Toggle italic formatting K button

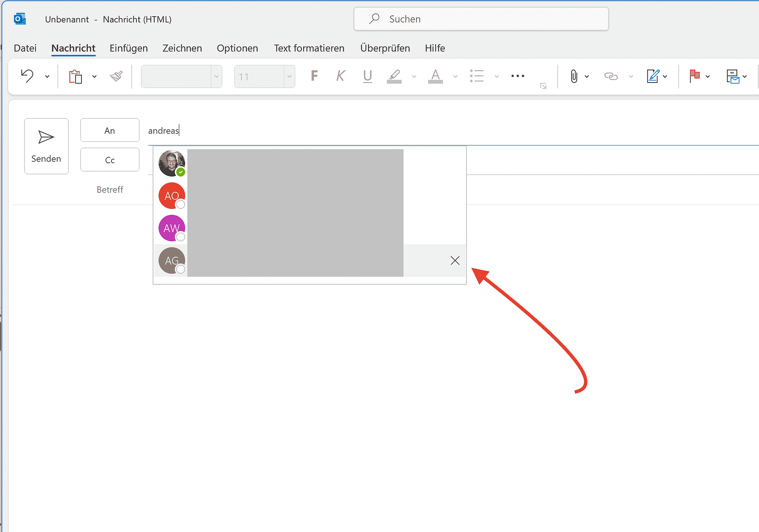click(340, 76)
